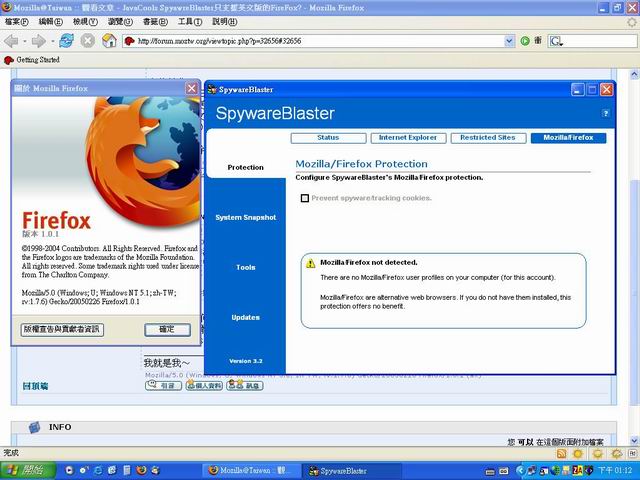The height and width of the screenshot is (480, 640).
Task: Open the 書籤(B) menu
Action: [155, 22]
